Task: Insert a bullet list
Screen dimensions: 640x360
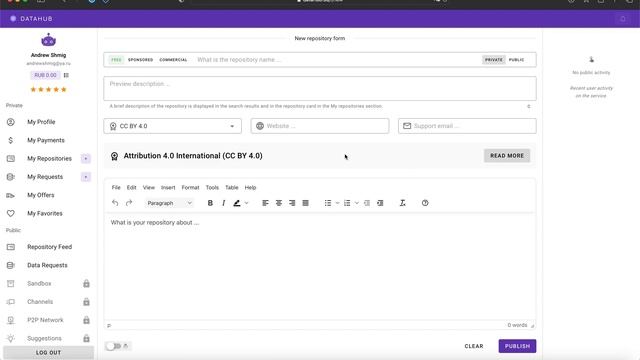Action: 328,203
